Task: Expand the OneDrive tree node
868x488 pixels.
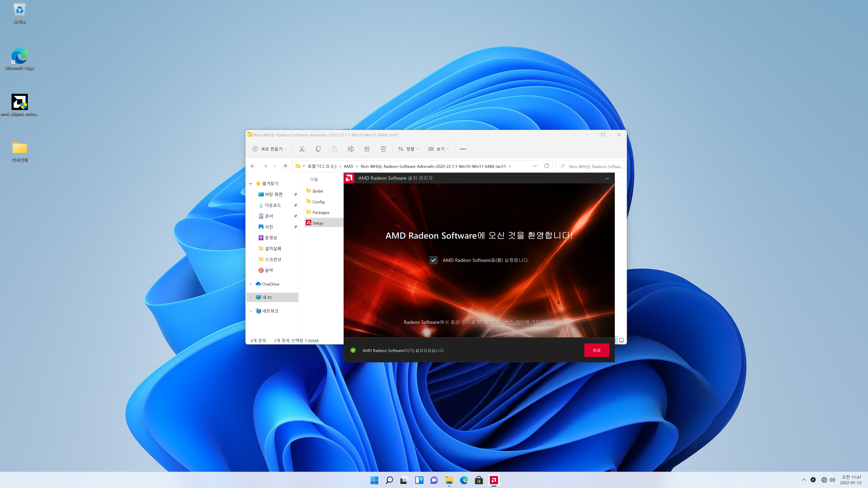Action: (251, 284)
